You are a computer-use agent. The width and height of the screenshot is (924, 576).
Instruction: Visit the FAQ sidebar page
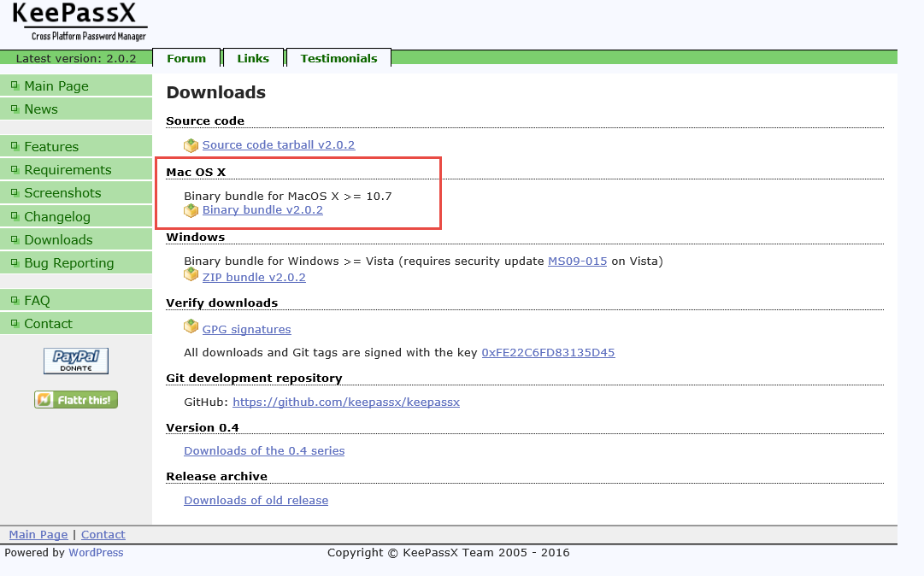(x=37, y=301)
